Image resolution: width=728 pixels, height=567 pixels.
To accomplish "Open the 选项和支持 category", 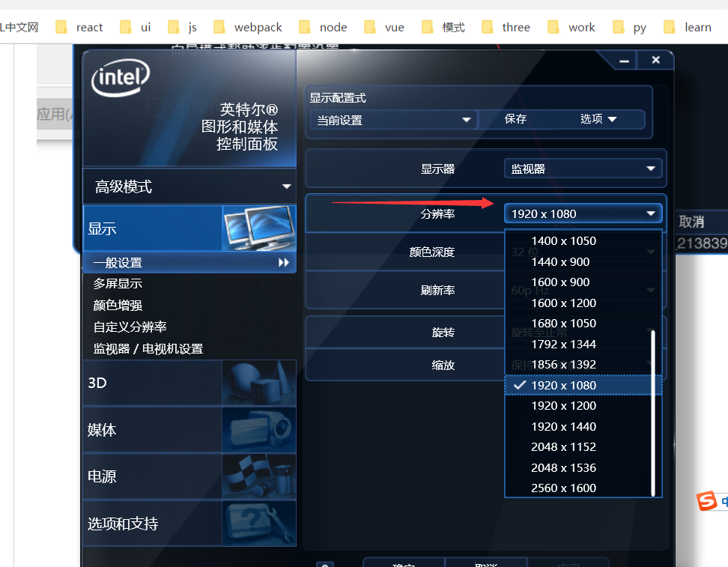I will coord(189,524).
